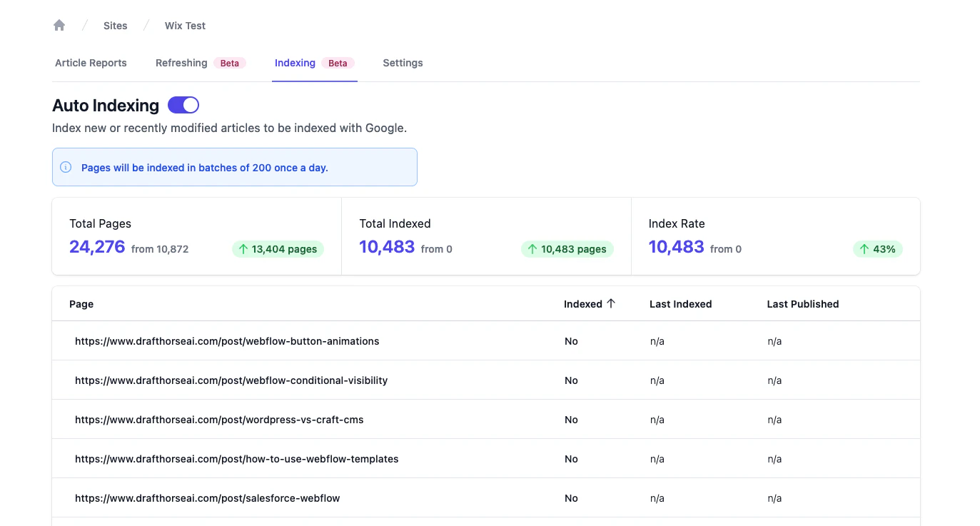This screenshot has height=526, width=980.
Task: Sort the table by the Indexed column header
Action: tap(583, 303)
